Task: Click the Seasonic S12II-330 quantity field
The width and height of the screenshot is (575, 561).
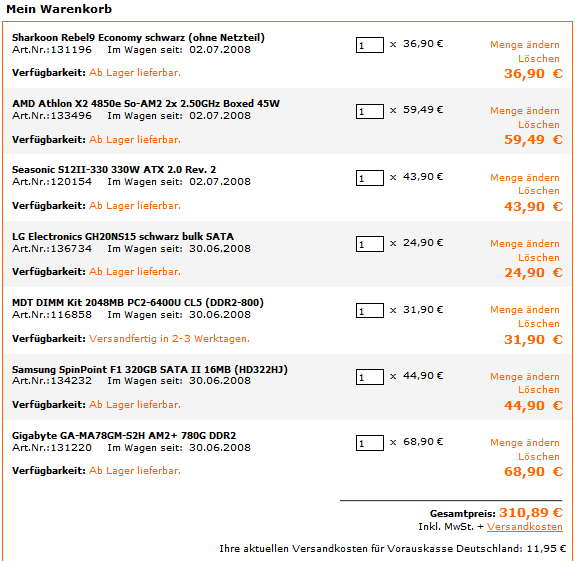Action: [370, 178]
